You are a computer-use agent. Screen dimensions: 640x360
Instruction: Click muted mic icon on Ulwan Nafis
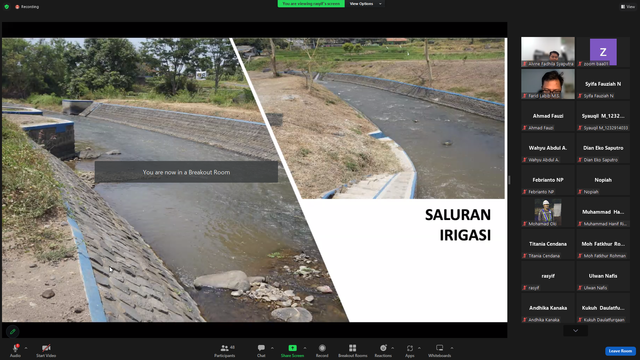[x=580, y=288]
